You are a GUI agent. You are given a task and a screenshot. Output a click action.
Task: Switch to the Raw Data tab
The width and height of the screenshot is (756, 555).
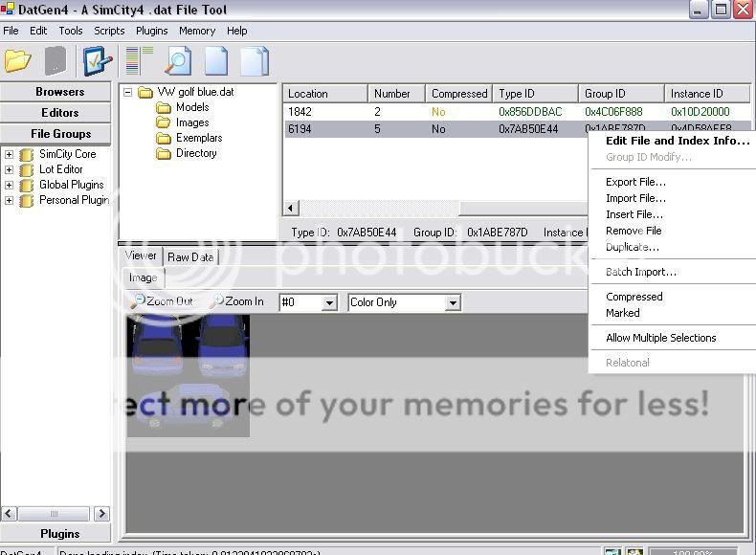click(x=190, y=256)
